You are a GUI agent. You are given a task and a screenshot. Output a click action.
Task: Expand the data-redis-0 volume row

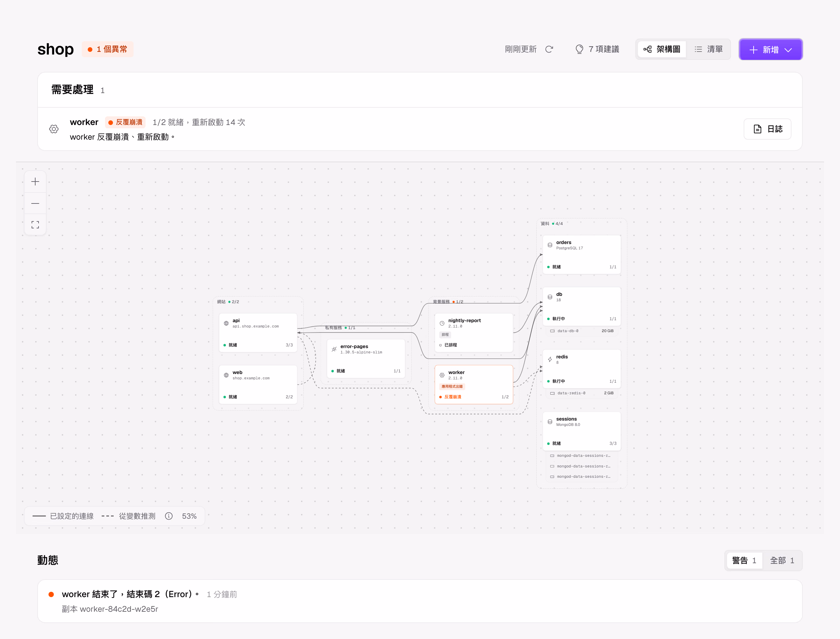581,393
